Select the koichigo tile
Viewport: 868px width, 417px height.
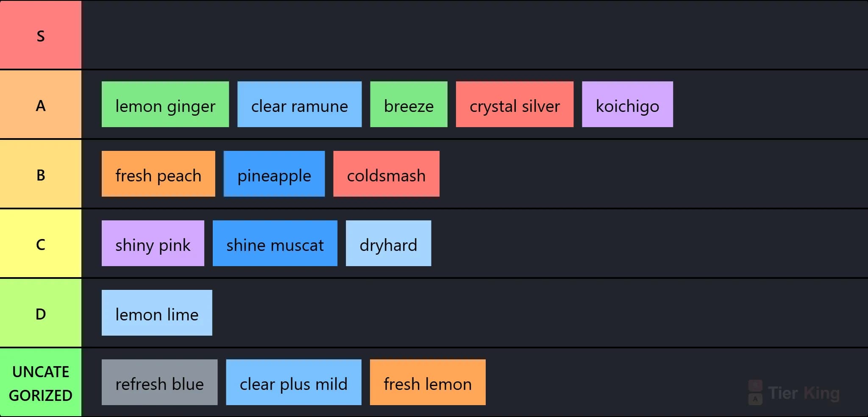(x=627, y=104)
